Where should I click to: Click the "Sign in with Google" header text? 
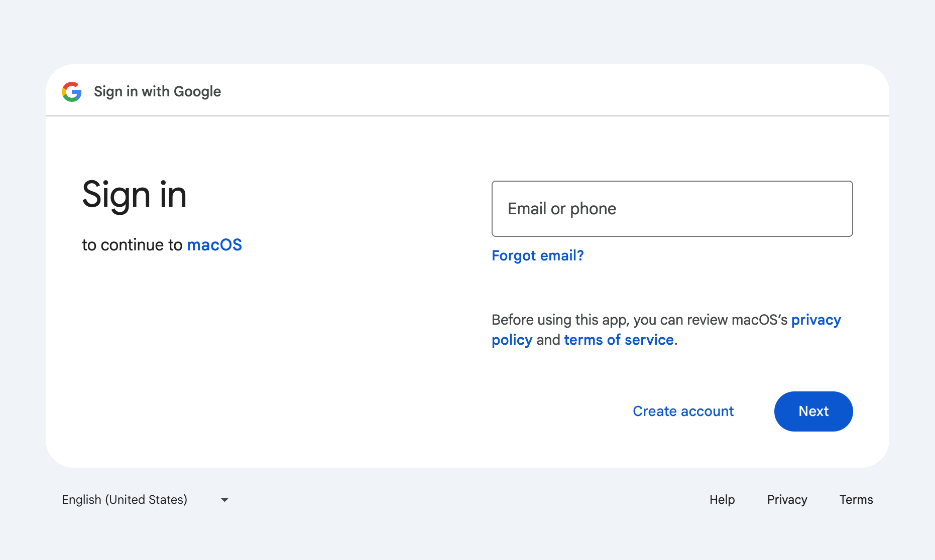click(x=157, y=91)
